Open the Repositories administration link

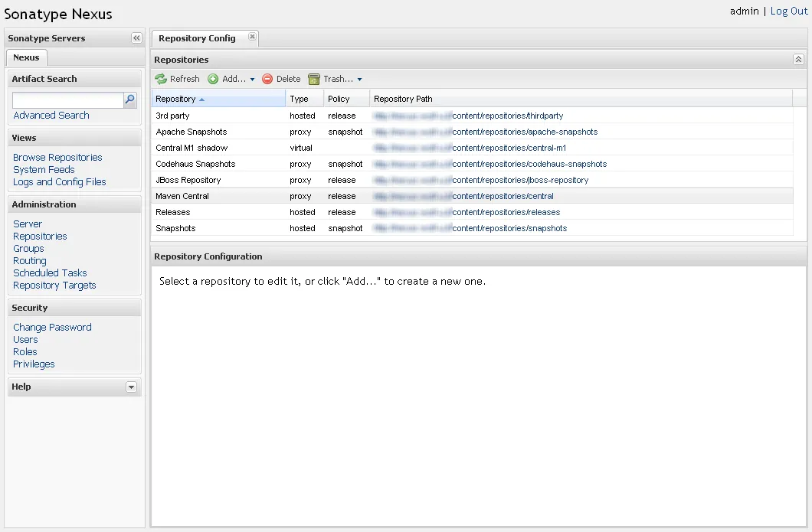[40, 237]
